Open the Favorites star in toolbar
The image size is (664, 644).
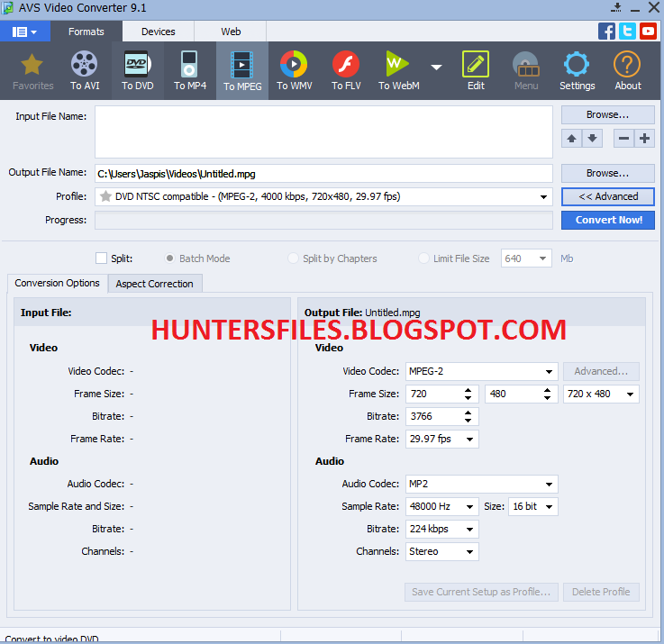tap(32, 71)
